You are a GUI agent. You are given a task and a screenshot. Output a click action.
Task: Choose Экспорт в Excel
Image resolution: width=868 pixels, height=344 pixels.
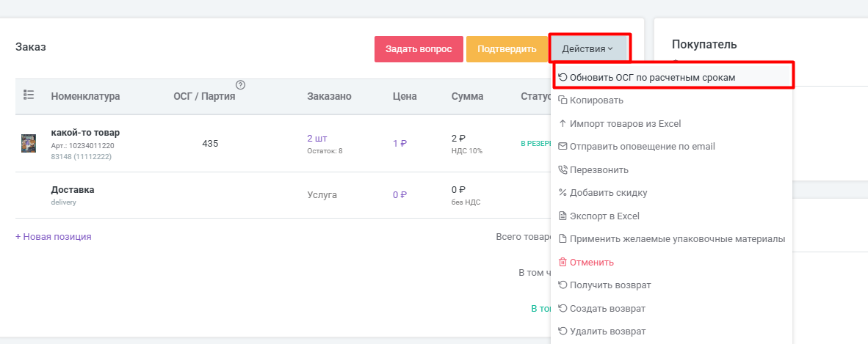tap(604, 216)
